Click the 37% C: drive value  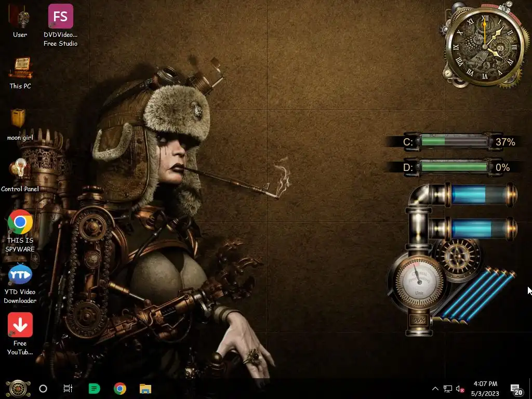click(505, 142)
